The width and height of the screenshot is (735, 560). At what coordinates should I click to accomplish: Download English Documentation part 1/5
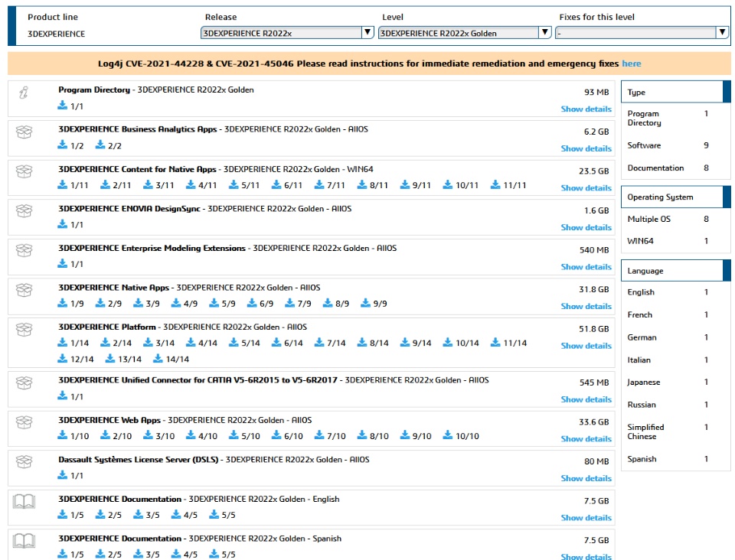coord(70,515)
